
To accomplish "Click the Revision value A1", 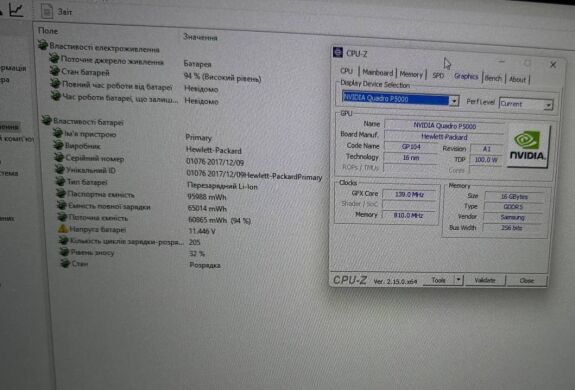I will 486,149.
